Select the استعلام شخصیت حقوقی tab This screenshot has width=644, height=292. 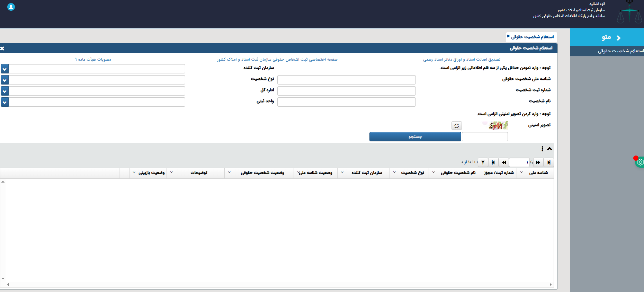[x=532, y=37]
